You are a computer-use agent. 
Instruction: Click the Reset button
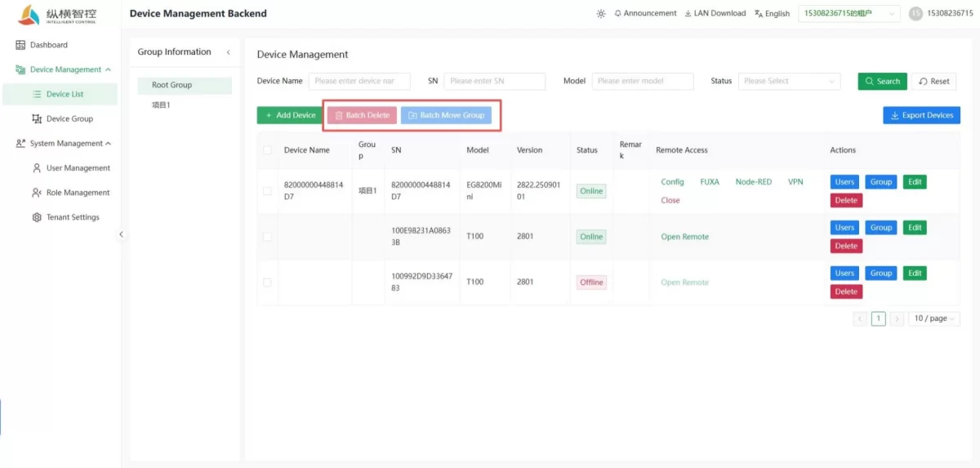[x=933, y=81]
